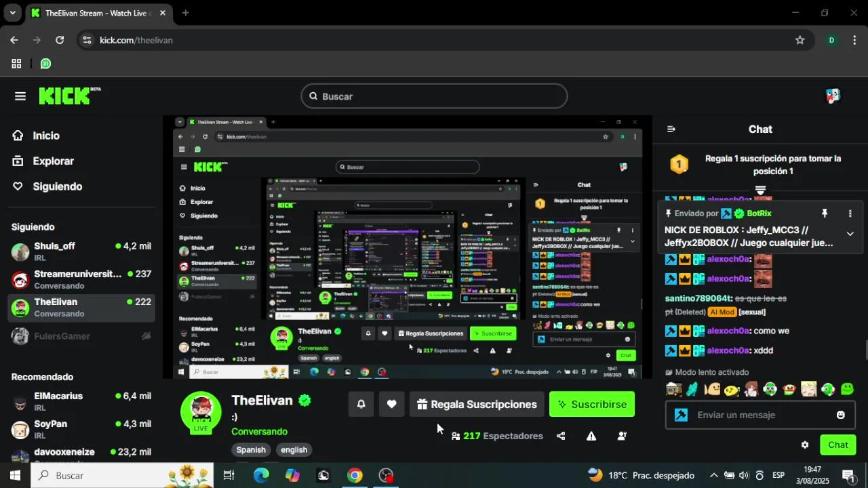868x488 pixels.
Task: Reload the page with browser refresh button
Action: tap(60, 40)
